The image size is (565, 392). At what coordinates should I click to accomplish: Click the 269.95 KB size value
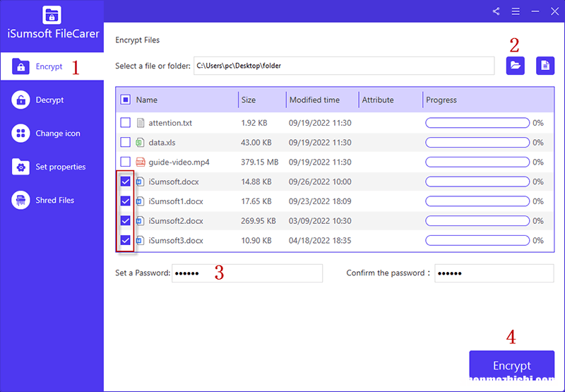click(258, 221)
